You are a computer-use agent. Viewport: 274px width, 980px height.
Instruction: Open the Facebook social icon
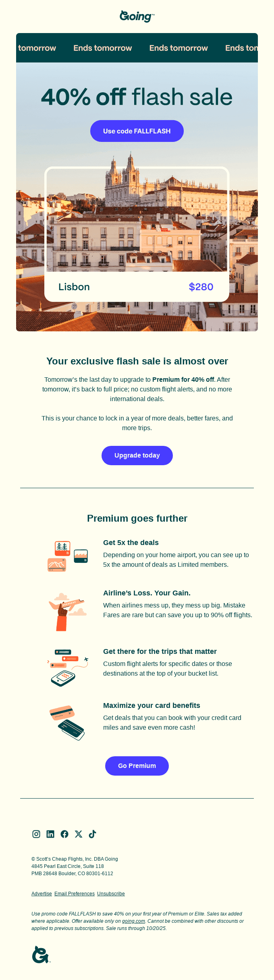(x=64, y=834)
